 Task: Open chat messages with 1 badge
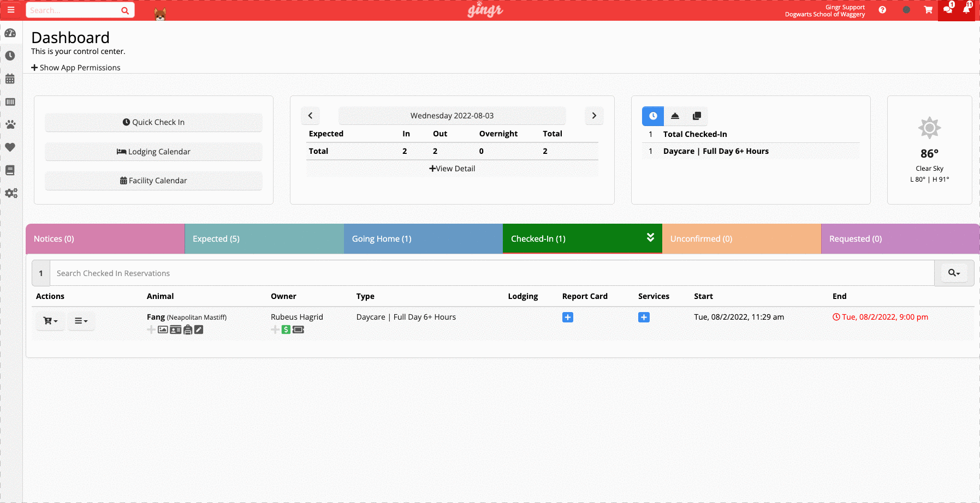pos(948,9)
